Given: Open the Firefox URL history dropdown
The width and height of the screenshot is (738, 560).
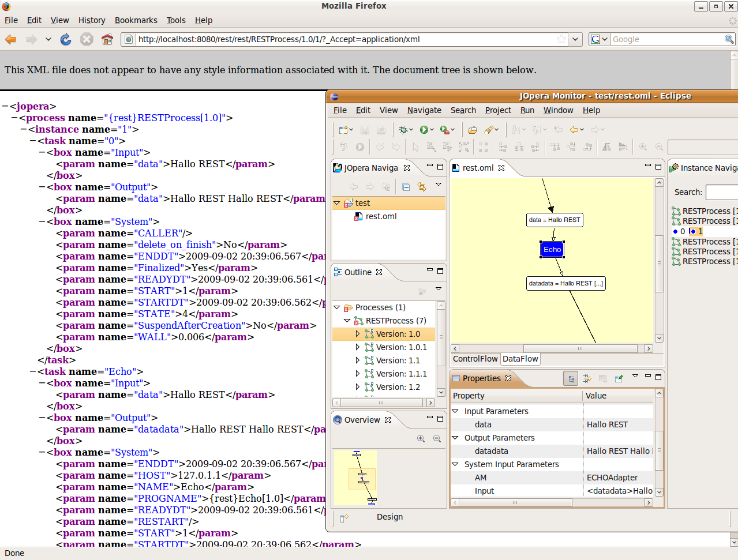Looking at the screenshot, I should coord(575,39).
